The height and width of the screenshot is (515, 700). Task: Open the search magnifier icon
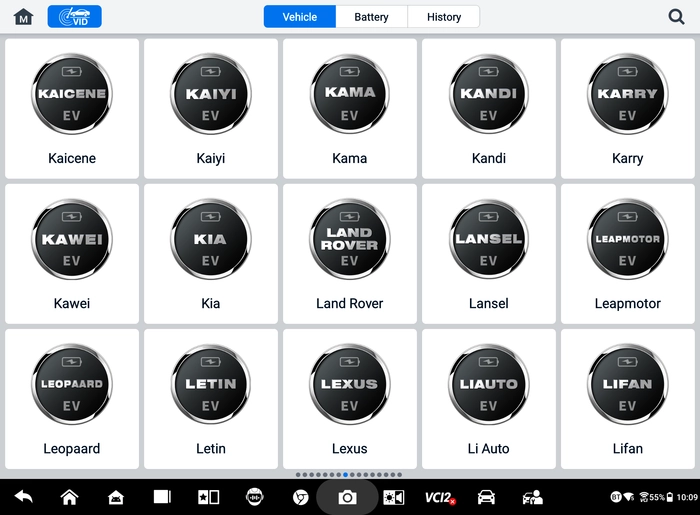point(676,17)
